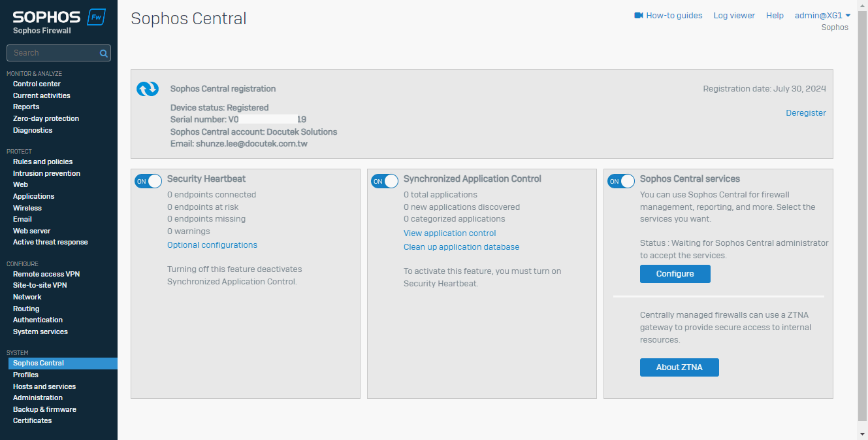This screenshot has width=868, height=440.
Task: Select Active threat response
Action: tap(50, 242)
